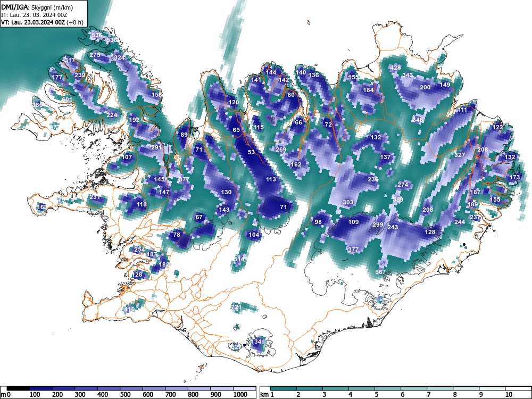This screenshot has height=399, width=532.
Task: Select the map value 428
Action: [x=395, y=68]
